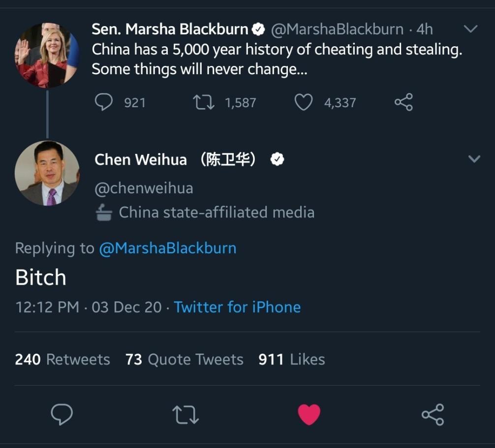Click the Twitter for iPhone link
This screenshot has width=495, height=448.
coord(237,307)
